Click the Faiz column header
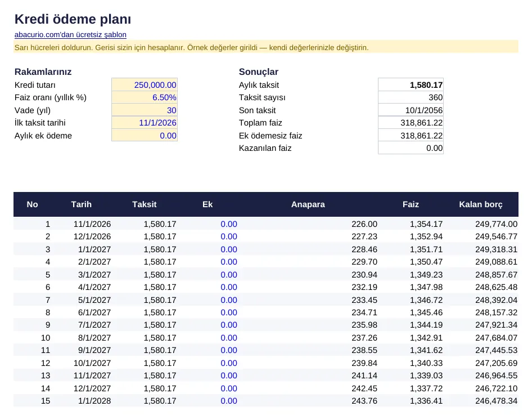Screen dimensions: 532x420 411,204
